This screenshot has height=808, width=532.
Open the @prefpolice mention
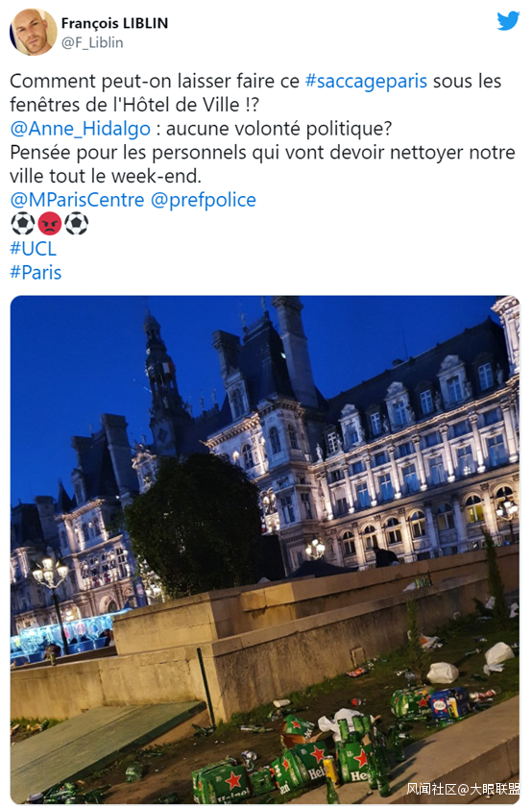pyautogui.click(x=203, y=200)
